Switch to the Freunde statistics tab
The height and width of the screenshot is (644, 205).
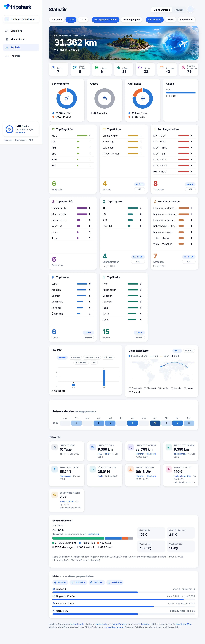[179, 10]
